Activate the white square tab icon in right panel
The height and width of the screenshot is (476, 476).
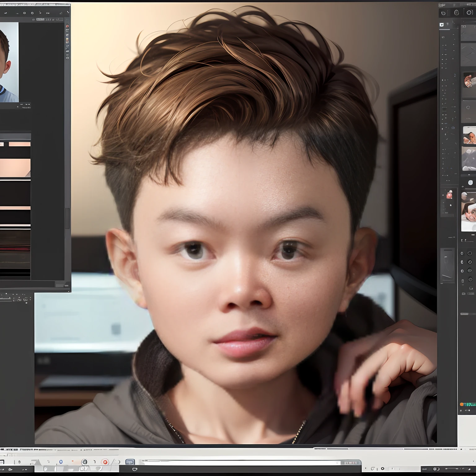pyautogui.click(x=442, y=25)
